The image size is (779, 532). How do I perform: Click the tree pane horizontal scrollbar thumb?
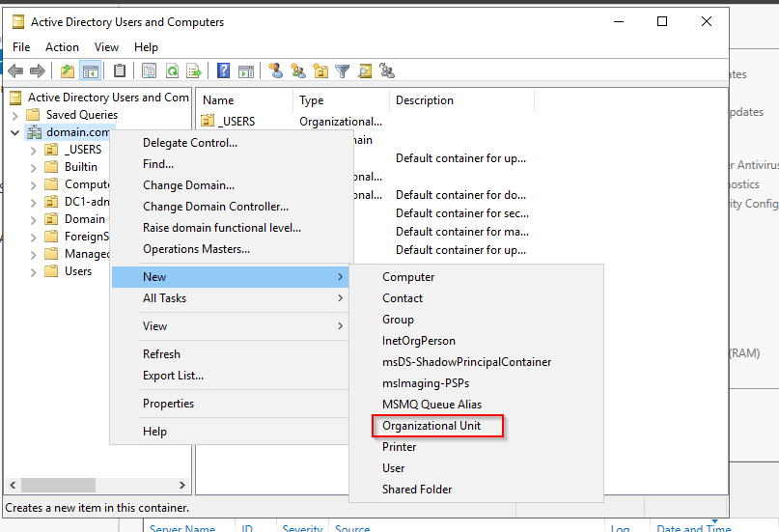[58, 485]
